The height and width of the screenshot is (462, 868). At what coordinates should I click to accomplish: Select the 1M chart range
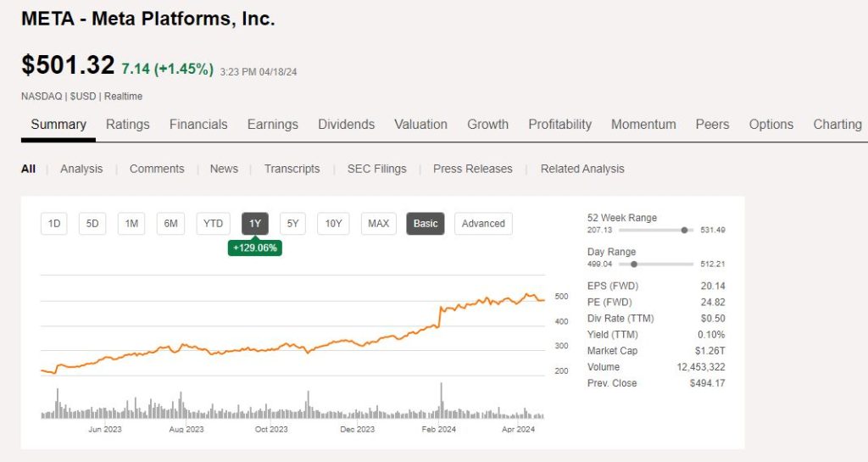coord(131,224)
